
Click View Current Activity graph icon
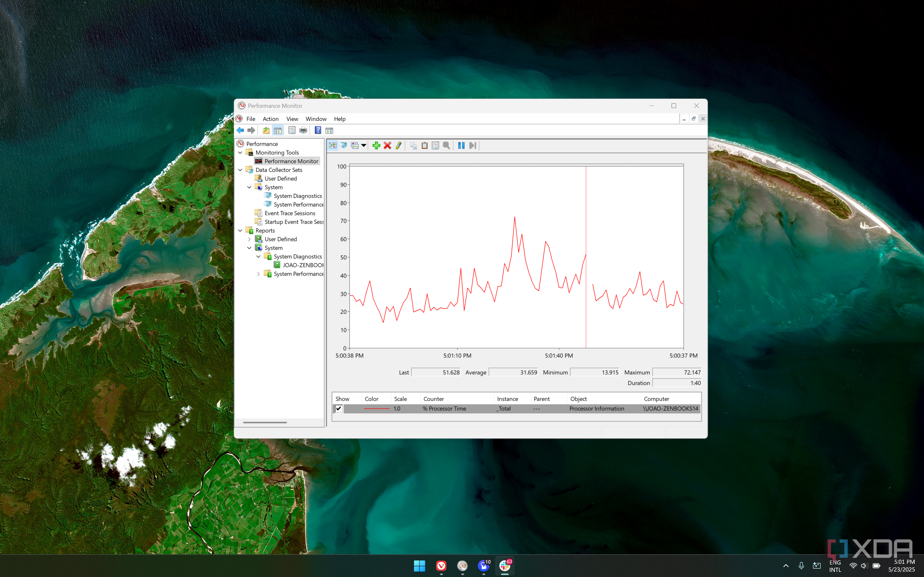point(332,145)
